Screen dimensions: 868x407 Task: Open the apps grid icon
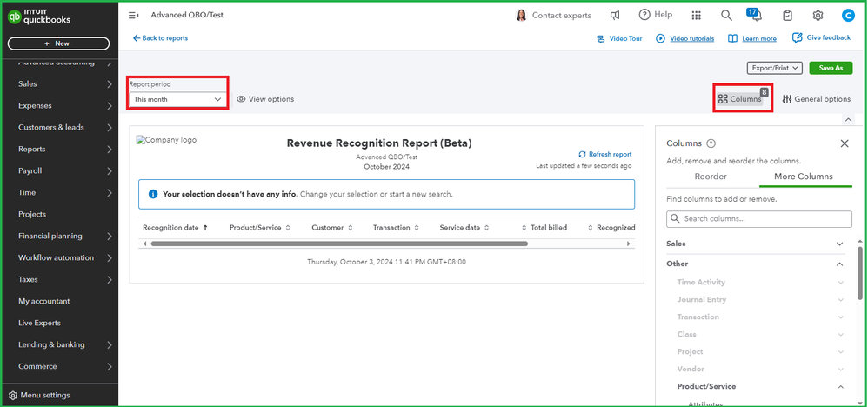point(697,16)
